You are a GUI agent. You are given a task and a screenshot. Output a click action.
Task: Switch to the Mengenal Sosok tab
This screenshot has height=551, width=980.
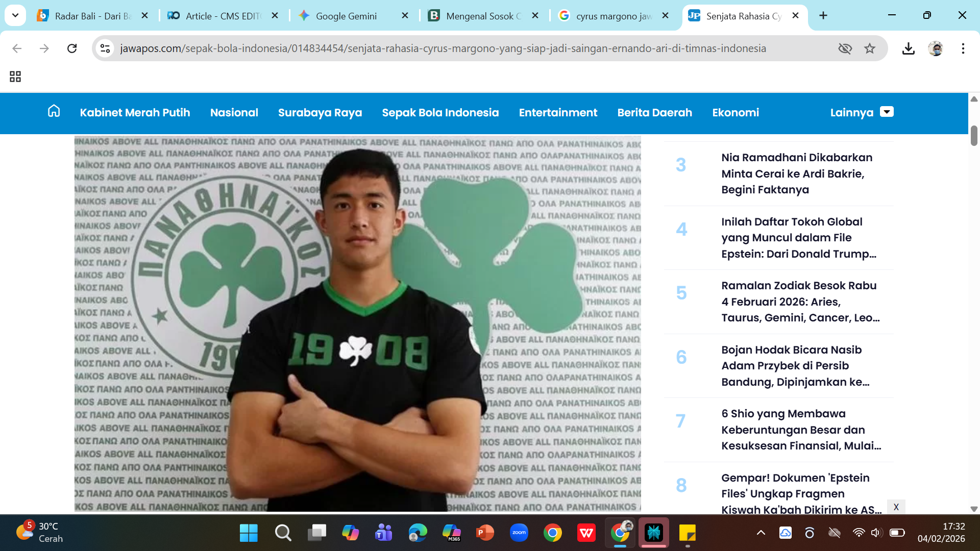(483, 16)
